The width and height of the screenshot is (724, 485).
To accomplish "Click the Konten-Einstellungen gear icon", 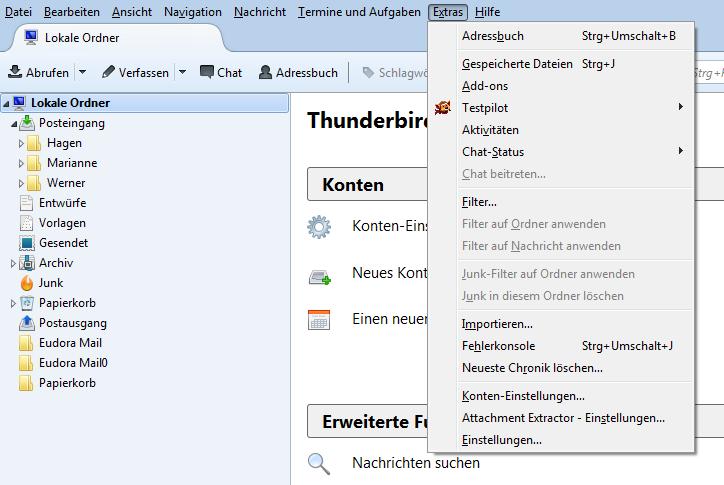I will pyautogui.click(x=319, y=227).
